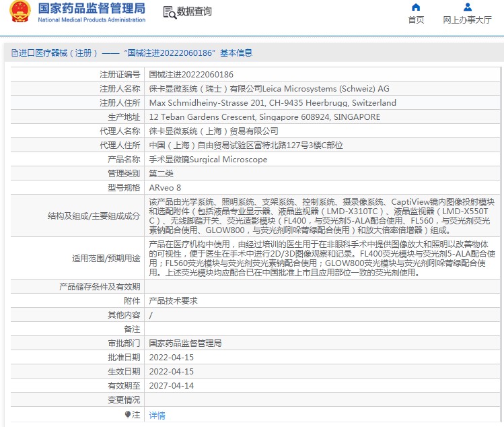Select expiry date 2027-04-14
This screenshot has width=504, height=427.
(172, 385)
